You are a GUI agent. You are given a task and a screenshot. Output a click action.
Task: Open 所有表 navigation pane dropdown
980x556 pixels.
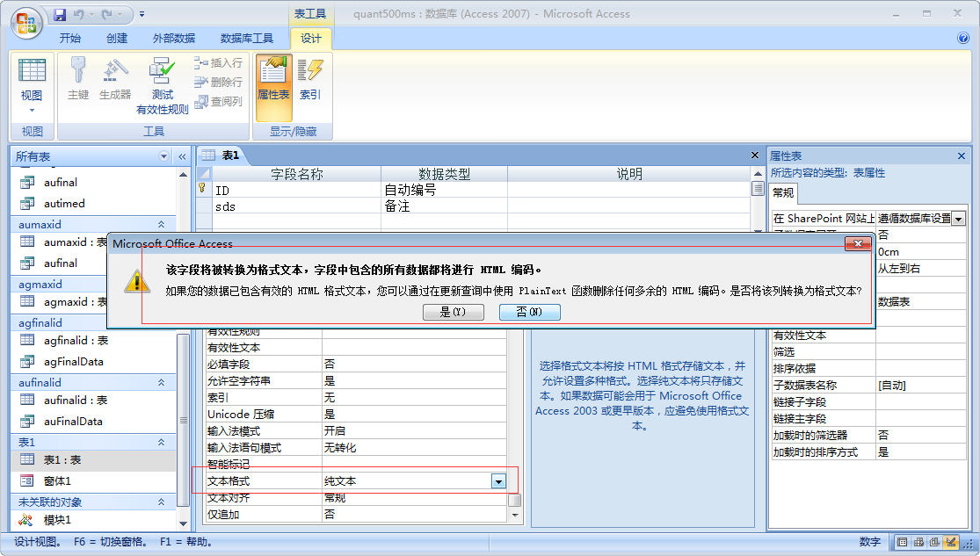(x=163, y=156)
